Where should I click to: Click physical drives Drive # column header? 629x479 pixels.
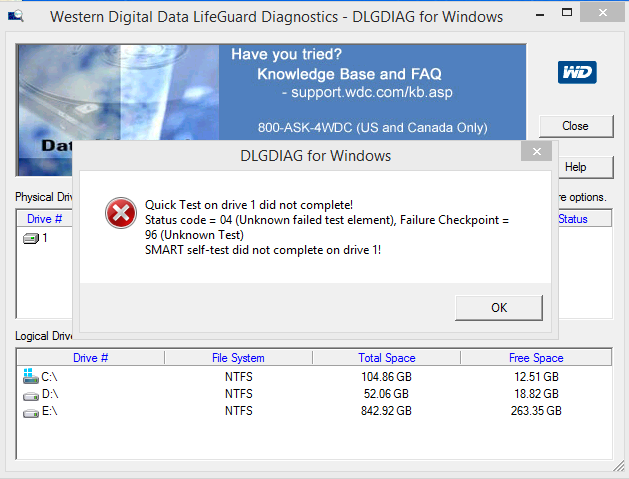[45, 219]
